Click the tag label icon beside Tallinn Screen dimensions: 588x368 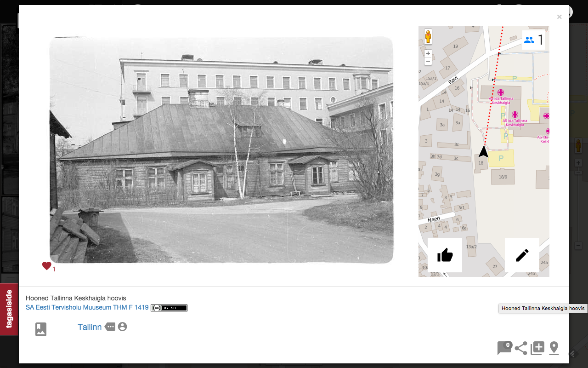coord(110,327)
